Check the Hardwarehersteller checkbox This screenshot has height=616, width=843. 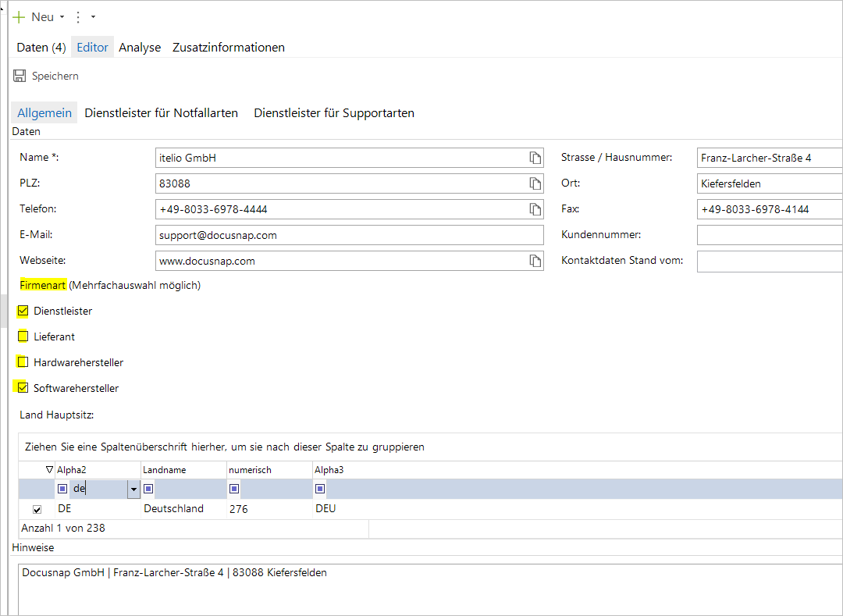tap(23, 361)
